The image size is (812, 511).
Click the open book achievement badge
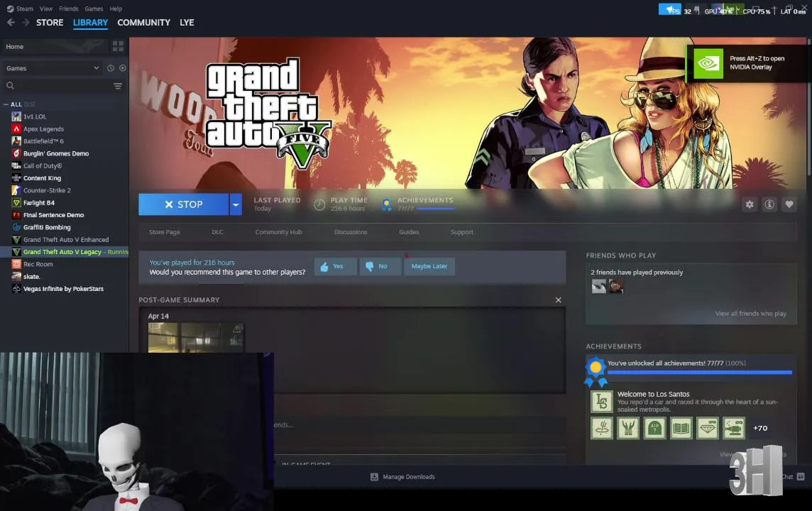pyautogui.click(x=681, y=428)
